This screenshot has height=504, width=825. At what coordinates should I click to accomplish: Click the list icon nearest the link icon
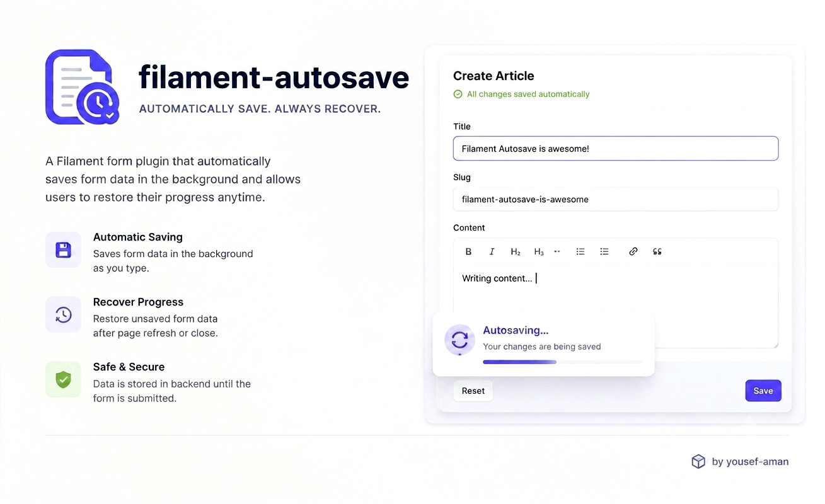604,251
